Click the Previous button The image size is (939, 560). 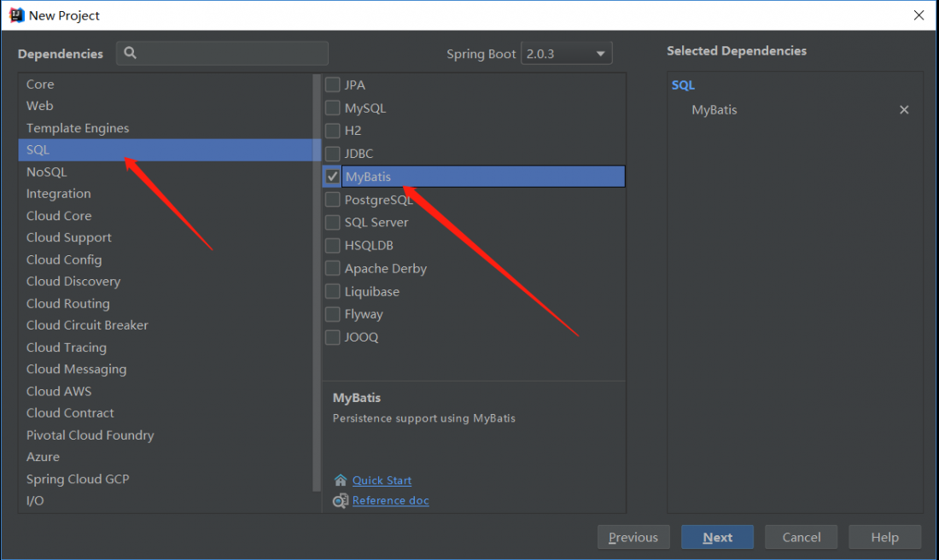click(x=633, y=537)
